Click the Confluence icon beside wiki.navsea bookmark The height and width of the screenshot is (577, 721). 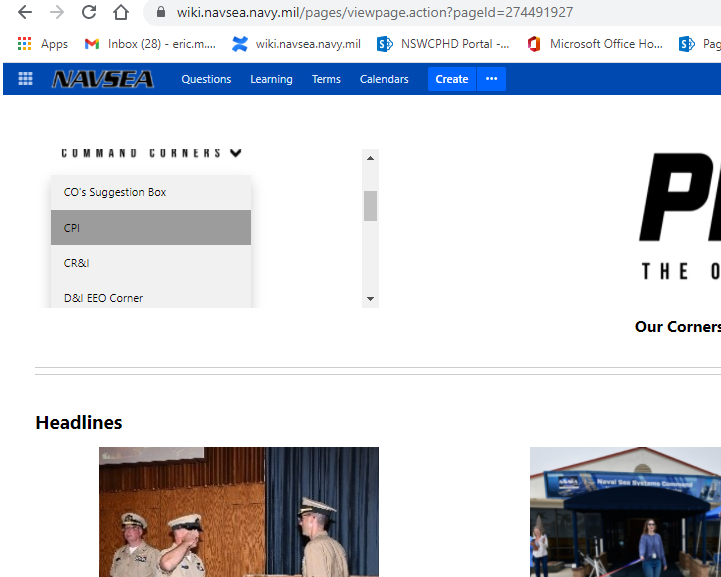coord(240,44)
